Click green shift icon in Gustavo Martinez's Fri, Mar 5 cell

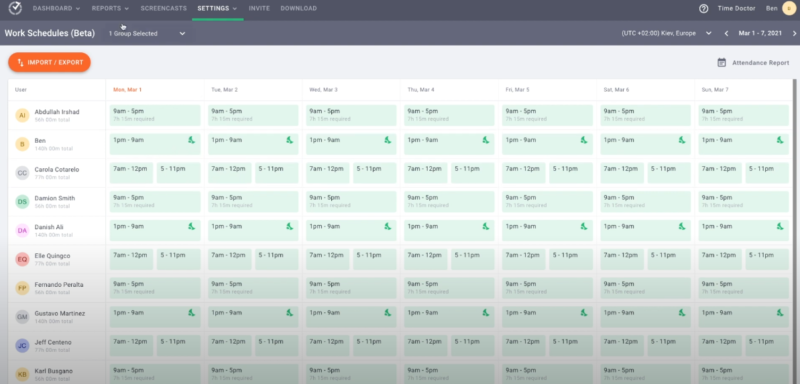(x=584, y=313)
